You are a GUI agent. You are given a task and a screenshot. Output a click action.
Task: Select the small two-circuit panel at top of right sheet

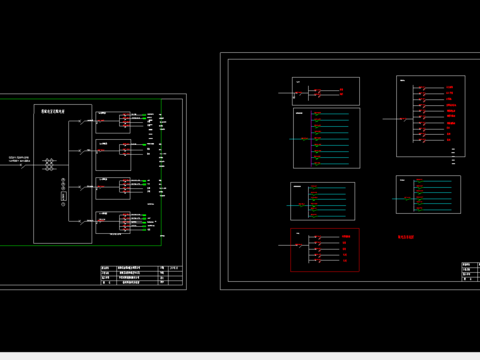point(326,91)
